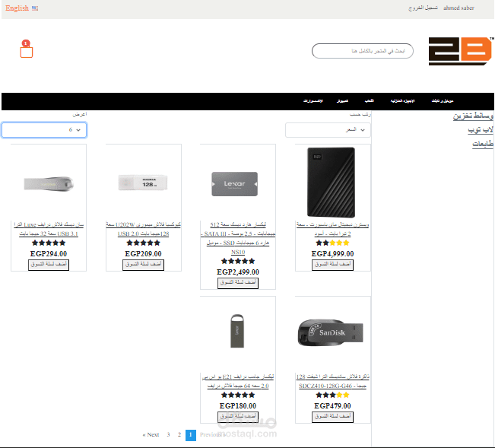This screenshot has height=448, width=495.
Task: Click the EGP2,499.00 price text
Action: coord(238,272)
